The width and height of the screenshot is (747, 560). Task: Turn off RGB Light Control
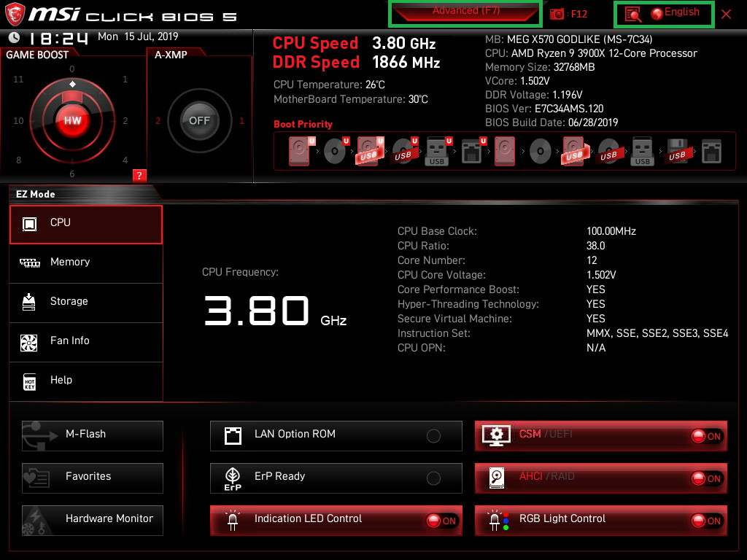pos(601,521)
